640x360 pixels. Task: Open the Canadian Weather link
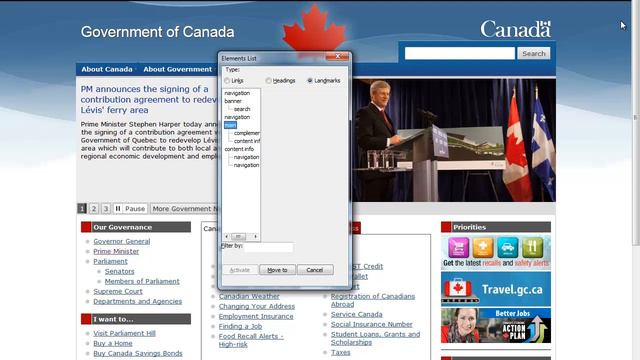249,296
